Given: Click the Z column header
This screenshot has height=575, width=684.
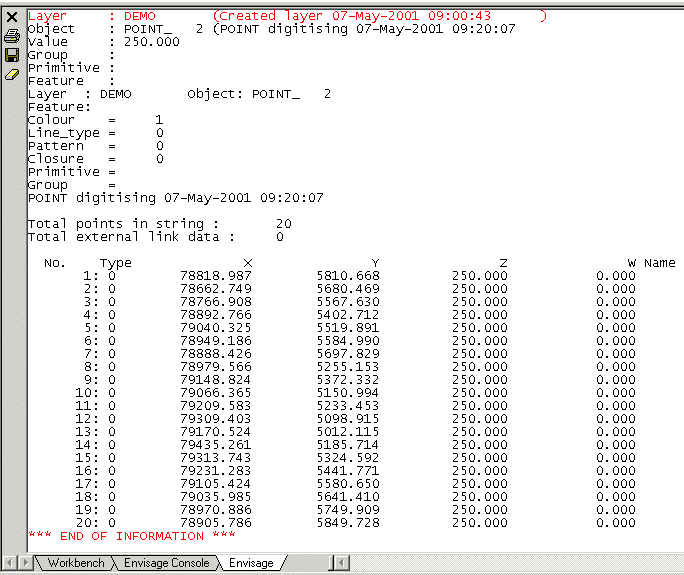Looking at the screenshot, I should (503, 263).
